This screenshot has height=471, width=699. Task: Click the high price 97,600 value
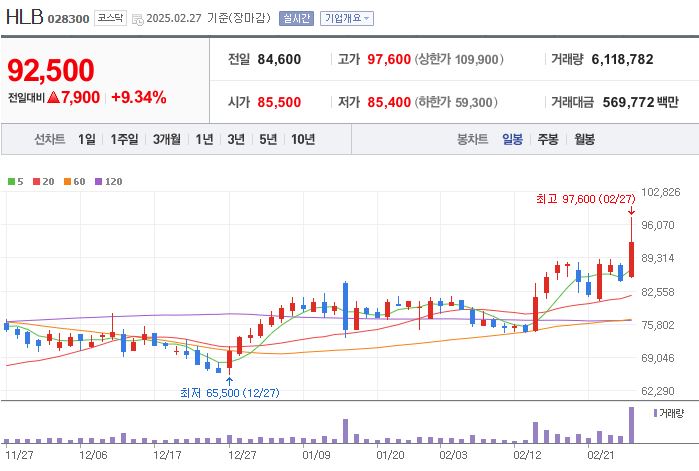click(389, 59)
